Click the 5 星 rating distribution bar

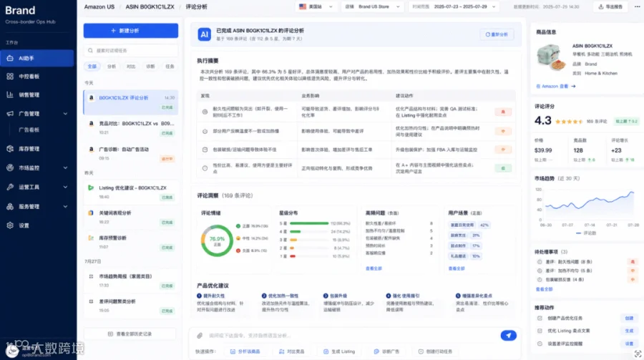click(x=309, y=223)
